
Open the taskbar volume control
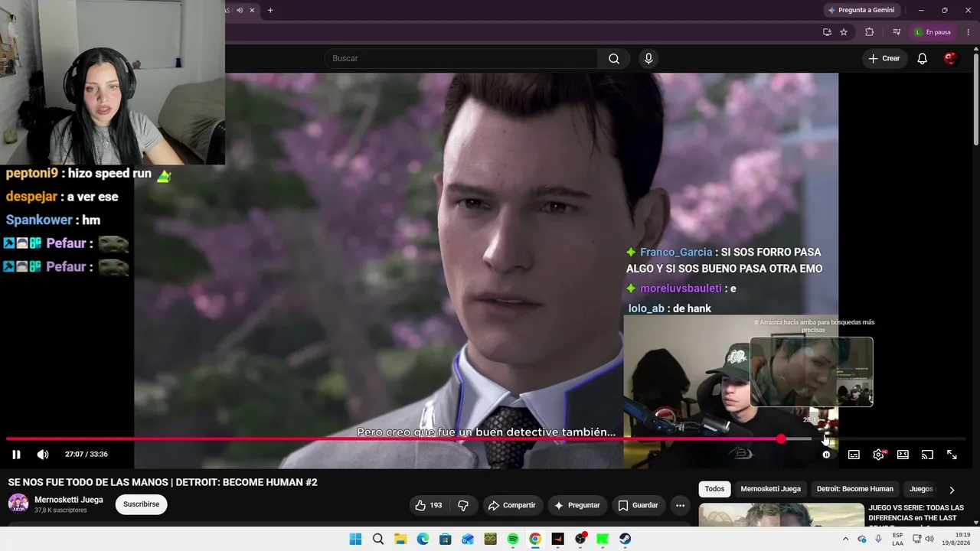929,539
